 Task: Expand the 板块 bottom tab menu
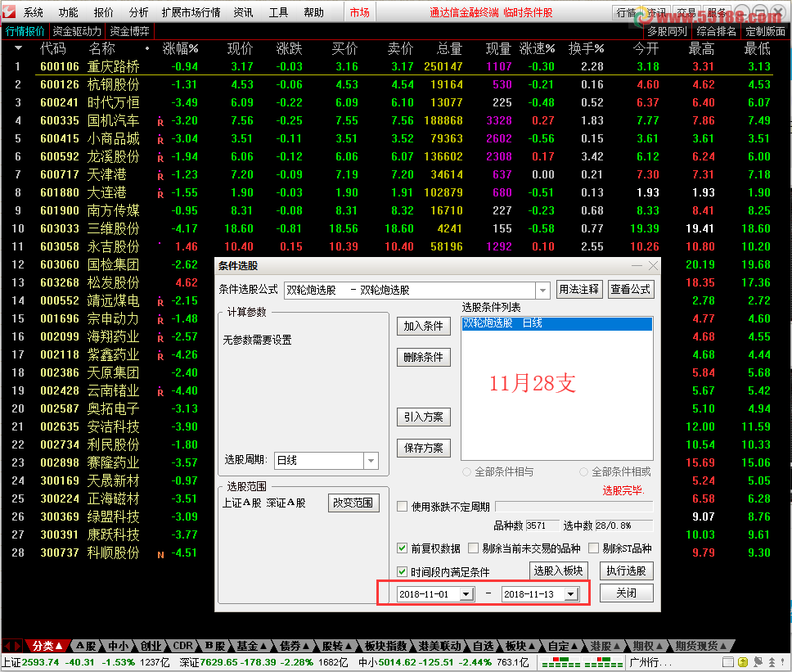[531, 646]
